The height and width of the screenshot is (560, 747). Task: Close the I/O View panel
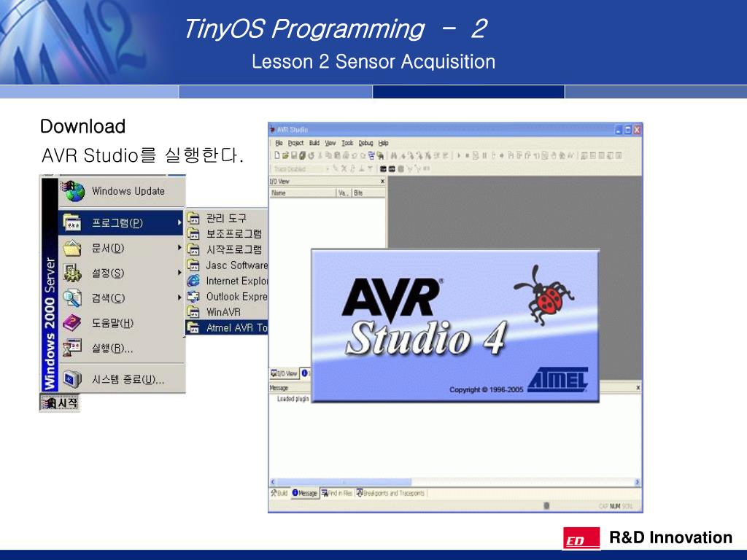pyautogui.click(x=382, y=182)
